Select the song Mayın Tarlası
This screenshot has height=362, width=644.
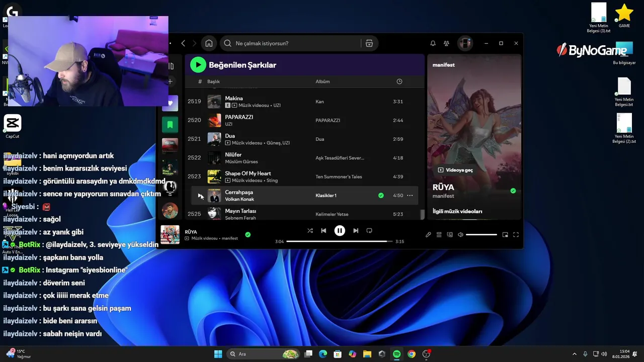[x=240, y=211]
